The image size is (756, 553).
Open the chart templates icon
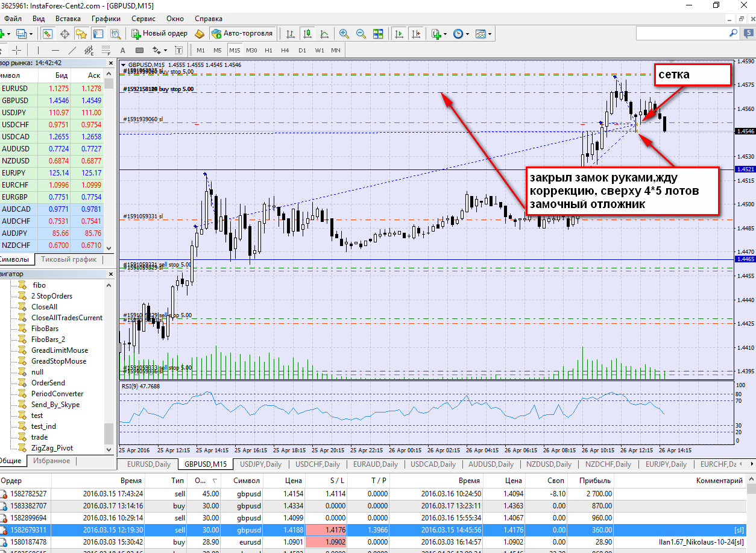[480, 33]
